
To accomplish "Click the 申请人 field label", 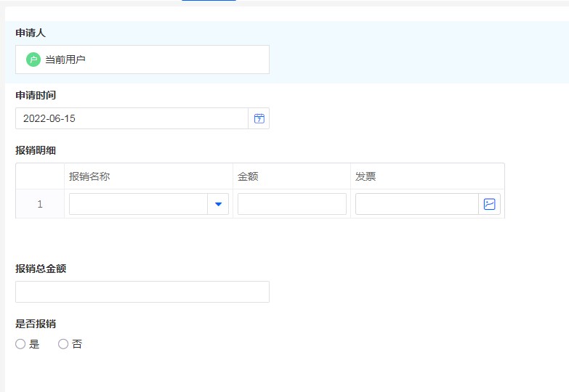I will pos(31,33).
